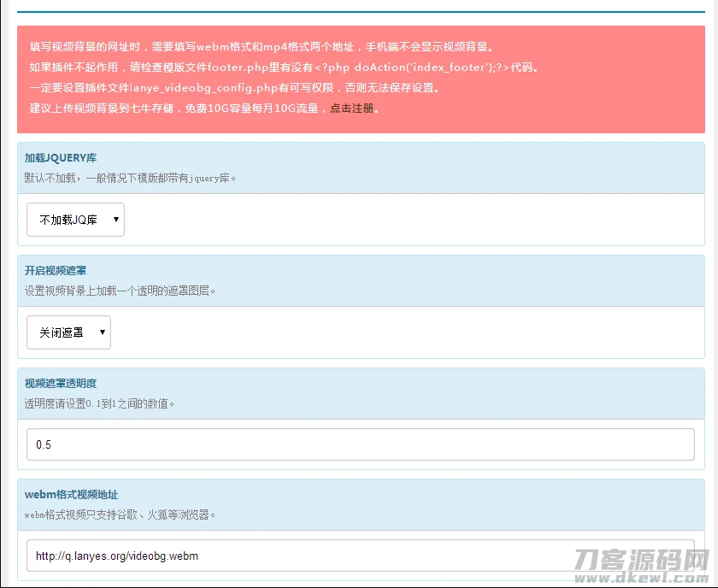Click the dropdown arrow on the 关闭遮罩 selector

point(104,332)
